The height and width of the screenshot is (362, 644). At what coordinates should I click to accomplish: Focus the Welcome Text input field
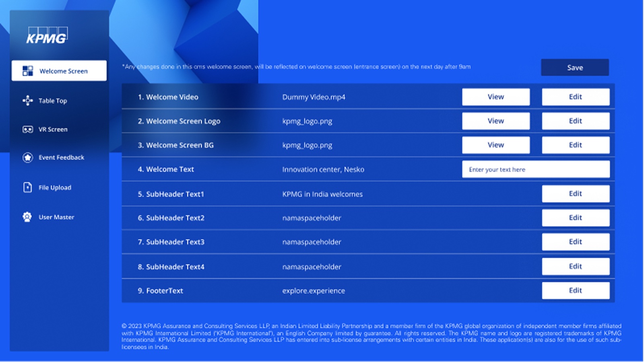pos(536,169)
